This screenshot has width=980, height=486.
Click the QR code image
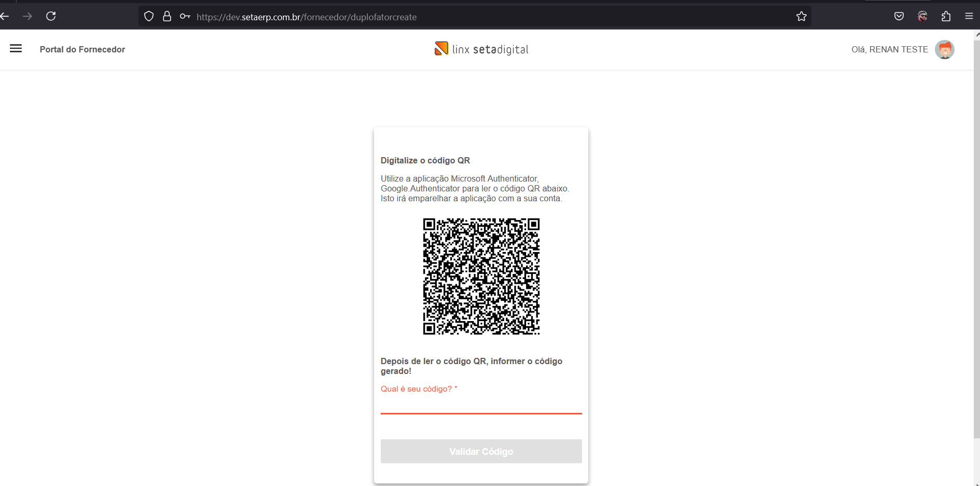[481, 276]
